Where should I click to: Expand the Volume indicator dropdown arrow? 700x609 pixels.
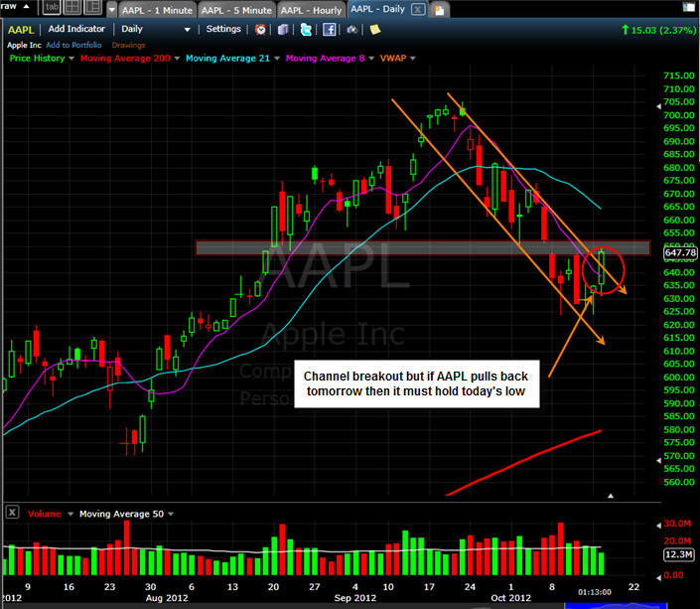70,515
